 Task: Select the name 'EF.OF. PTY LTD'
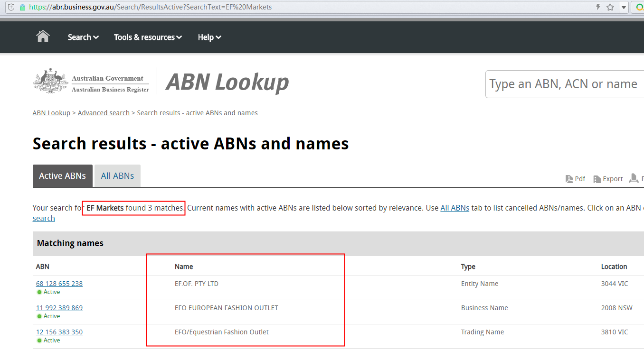coord(197,284)
